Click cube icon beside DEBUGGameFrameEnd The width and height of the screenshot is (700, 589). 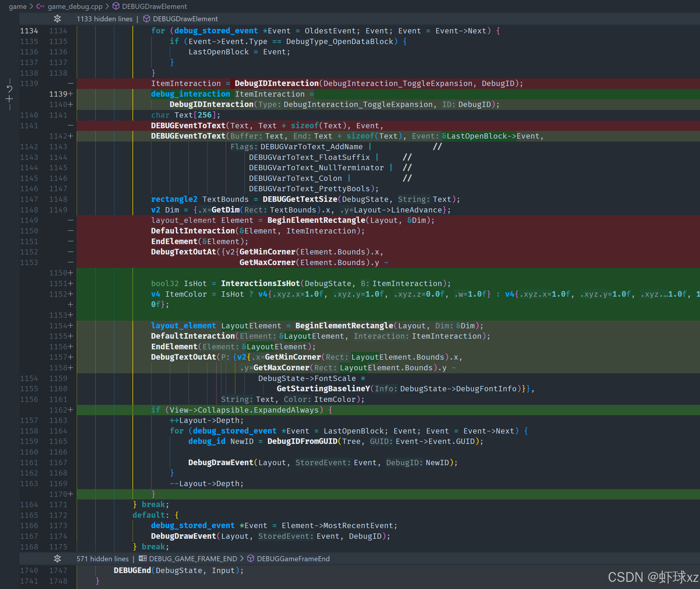(x=250, y=558)
